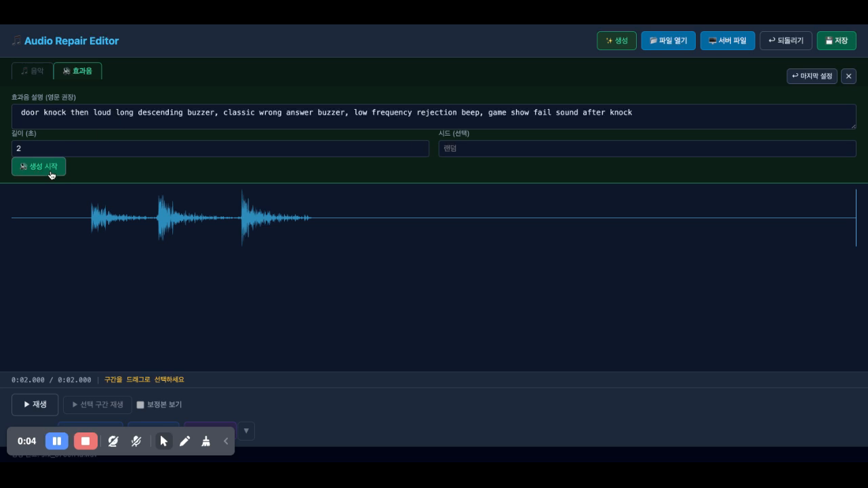Collapse the recorder toolbar with left chevron
868x488 pixels.
[x=226, y=441]
